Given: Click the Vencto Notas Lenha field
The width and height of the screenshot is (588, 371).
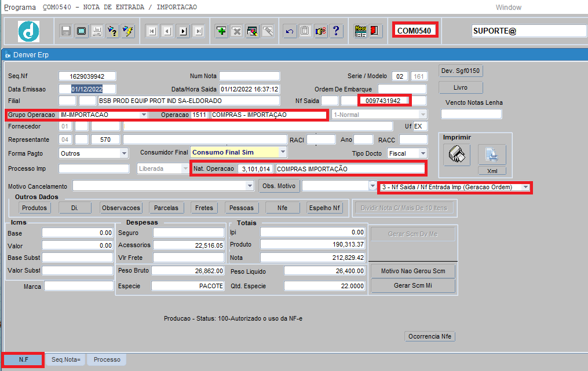Looking at the screenshot, I should (x=472, y=114).
